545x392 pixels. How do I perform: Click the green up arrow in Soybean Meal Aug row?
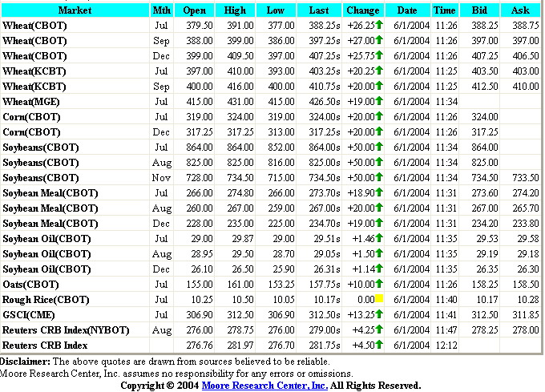pos(379,207)
